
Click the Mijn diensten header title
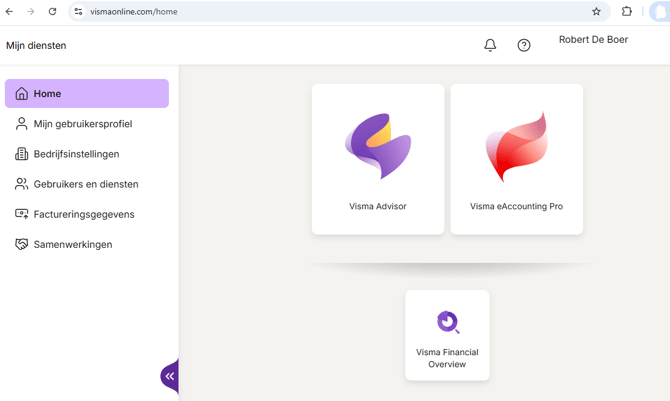36,45
